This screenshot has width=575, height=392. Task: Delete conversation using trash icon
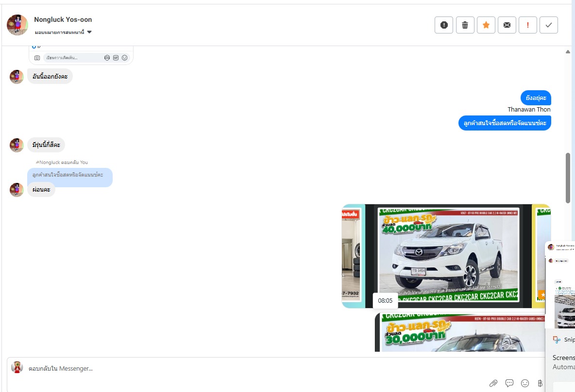[465, 25]
